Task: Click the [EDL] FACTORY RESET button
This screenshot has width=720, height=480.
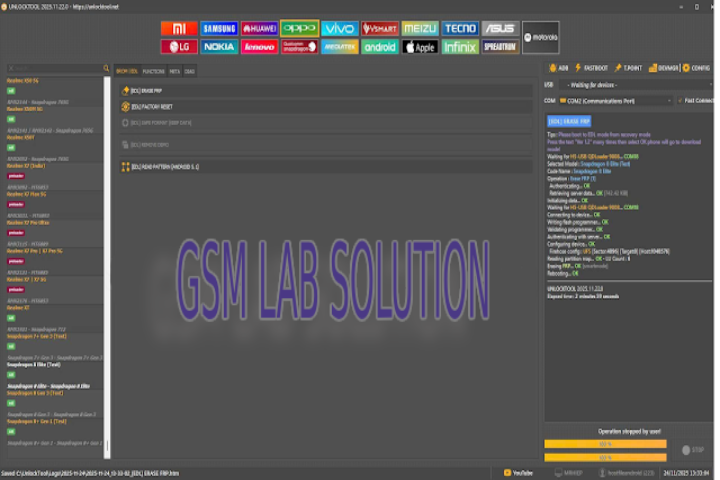Action: [148, 106]
